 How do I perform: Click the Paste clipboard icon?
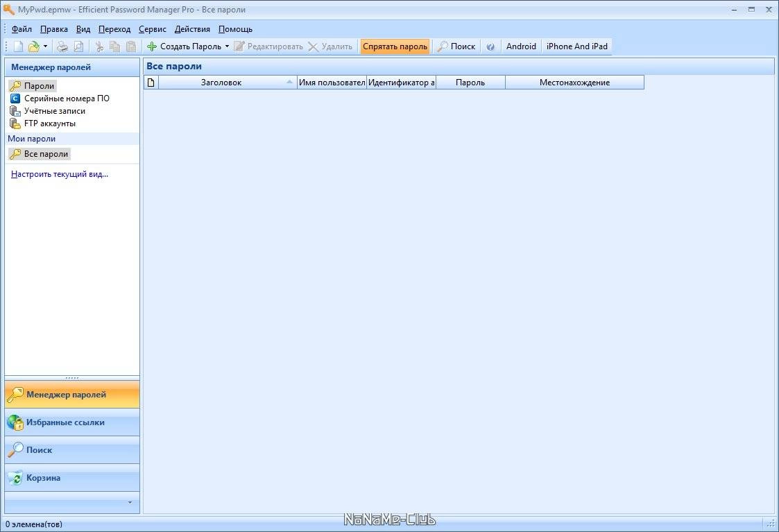click(x=131, y=46)
